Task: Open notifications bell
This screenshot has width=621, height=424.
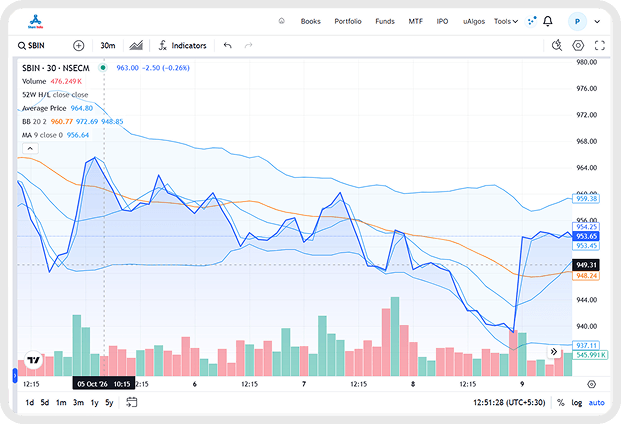Action: [548, 21]
